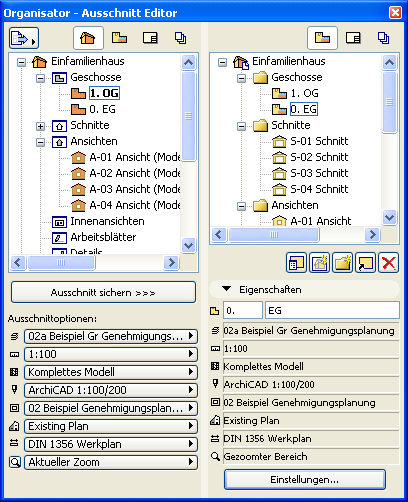Collapse Schnitte folder in right tree

pos(241,126)
